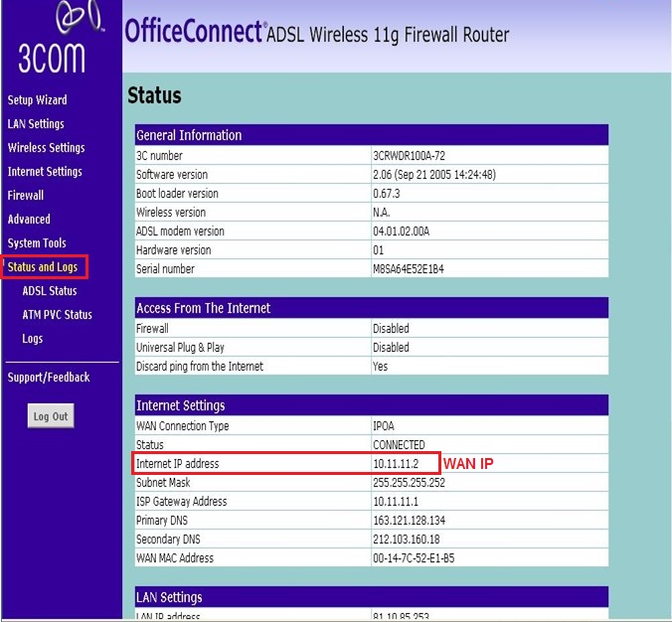Click the 'ISP Gateway Address' label
The width and height of the screenshot is (672, 622).
click(181, 502)
